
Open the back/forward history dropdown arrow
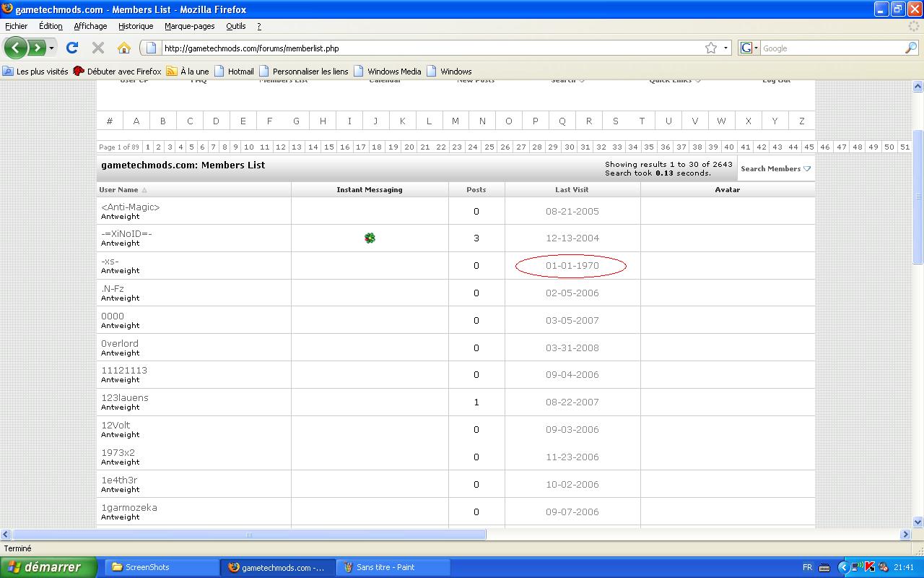51,48
